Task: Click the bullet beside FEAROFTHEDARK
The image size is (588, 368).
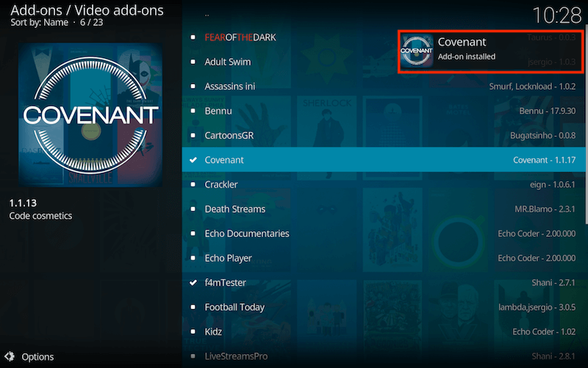Action: point(193,38)
